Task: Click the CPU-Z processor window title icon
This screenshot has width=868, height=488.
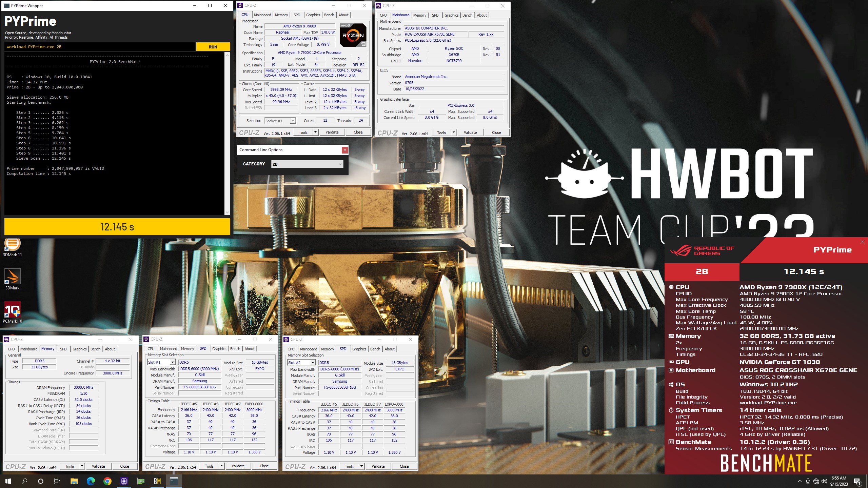Action: (240, 5)
